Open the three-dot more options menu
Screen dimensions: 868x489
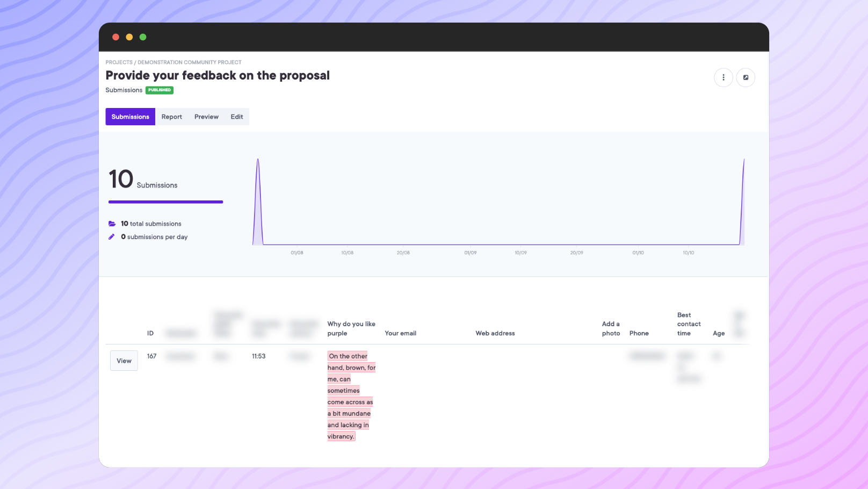click(x=723, y=77)
